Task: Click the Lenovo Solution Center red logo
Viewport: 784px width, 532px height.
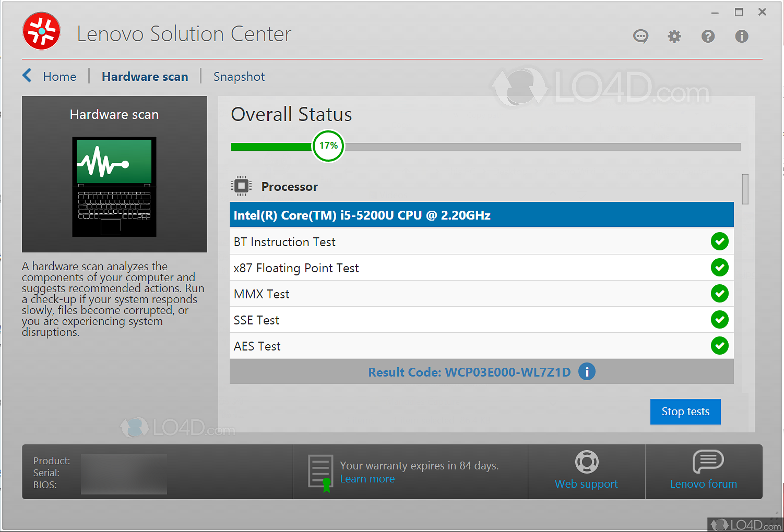Action: pos(42,31)
